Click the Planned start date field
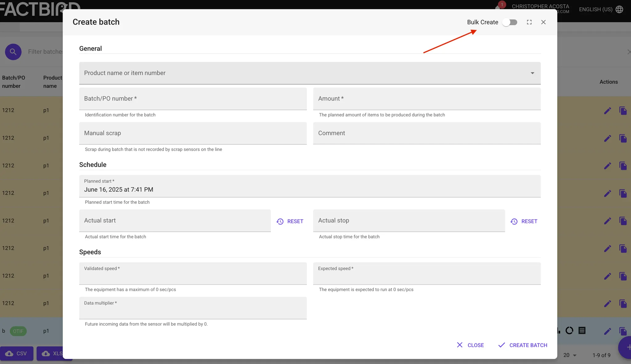631x364 pixels. pos(310,186)
